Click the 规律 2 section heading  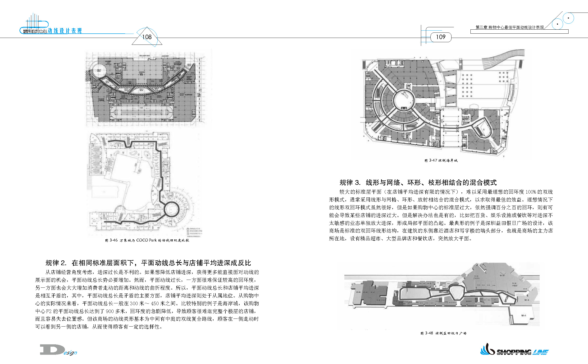pos(148,263)
